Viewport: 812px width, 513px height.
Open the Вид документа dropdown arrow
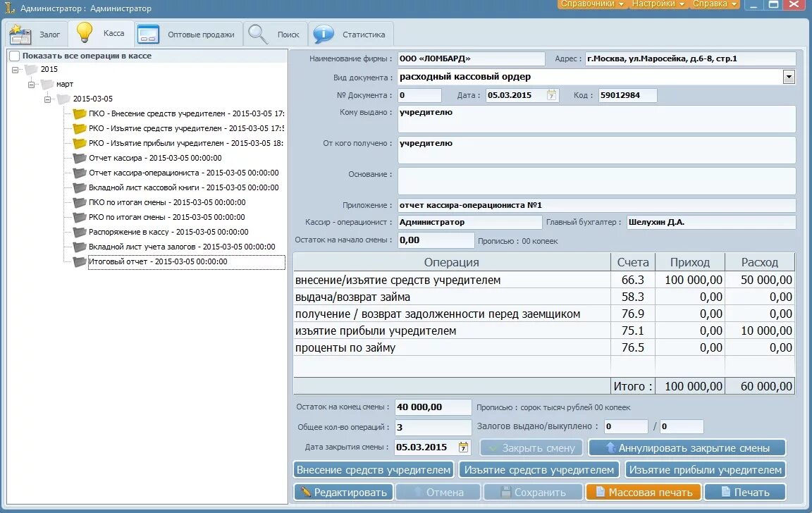coord(789,77)
